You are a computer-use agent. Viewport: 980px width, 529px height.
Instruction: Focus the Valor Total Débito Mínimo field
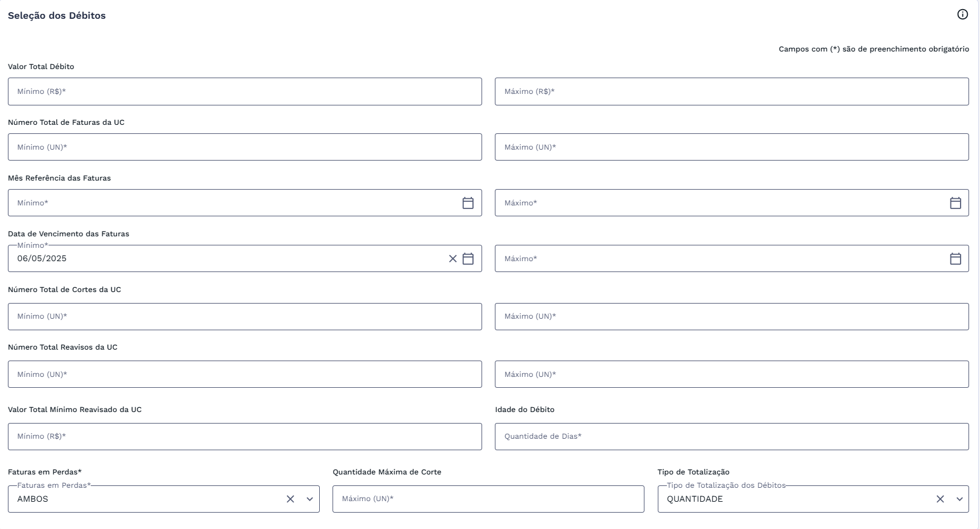tap(245, 91)
